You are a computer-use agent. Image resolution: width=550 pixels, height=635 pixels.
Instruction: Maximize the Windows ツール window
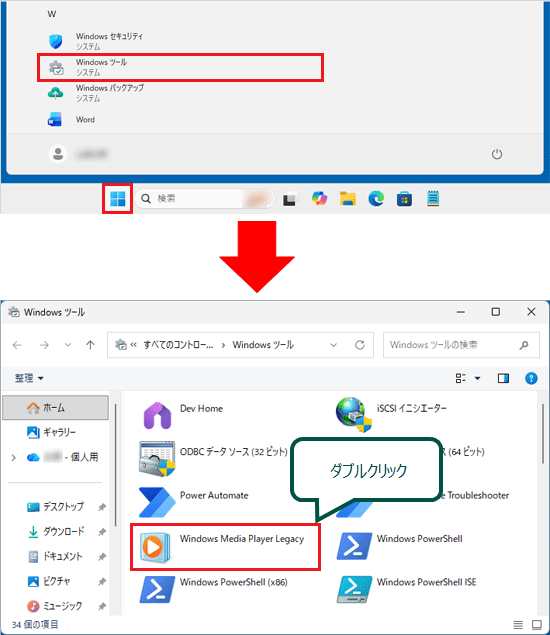[x=495, y=312]
